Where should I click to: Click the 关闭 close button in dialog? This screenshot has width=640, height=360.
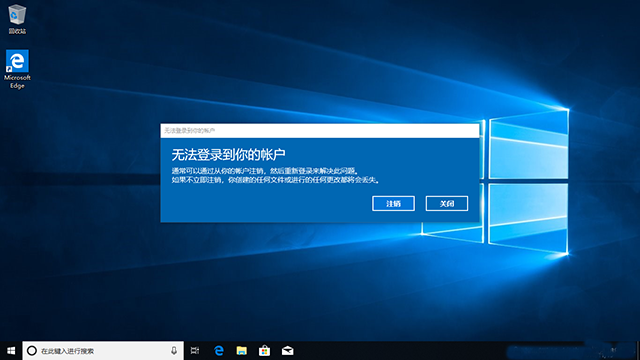447,203
